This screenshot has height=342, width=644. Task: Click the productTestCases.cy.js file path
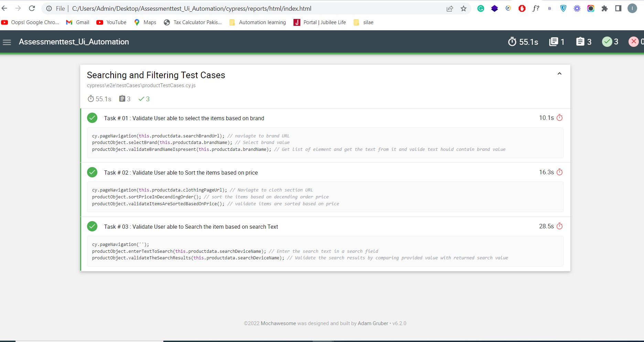point(141,85)
